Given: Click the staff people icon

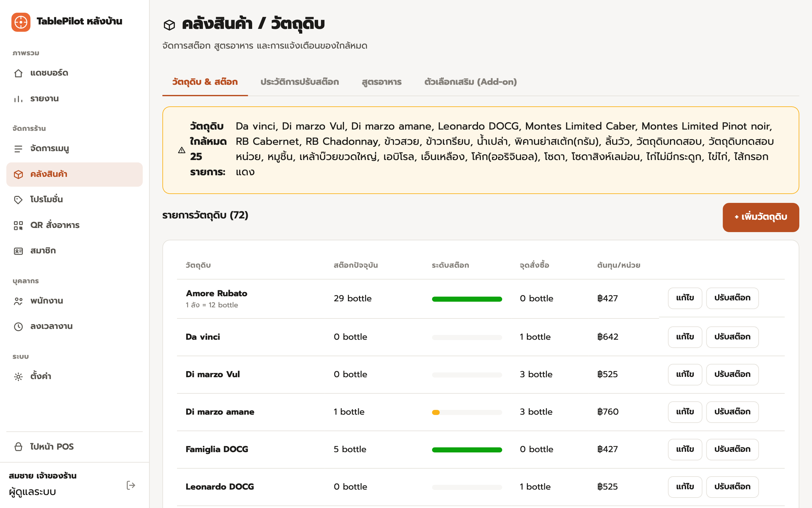Looking at the screenshot, I should click(x=18, y=301).
